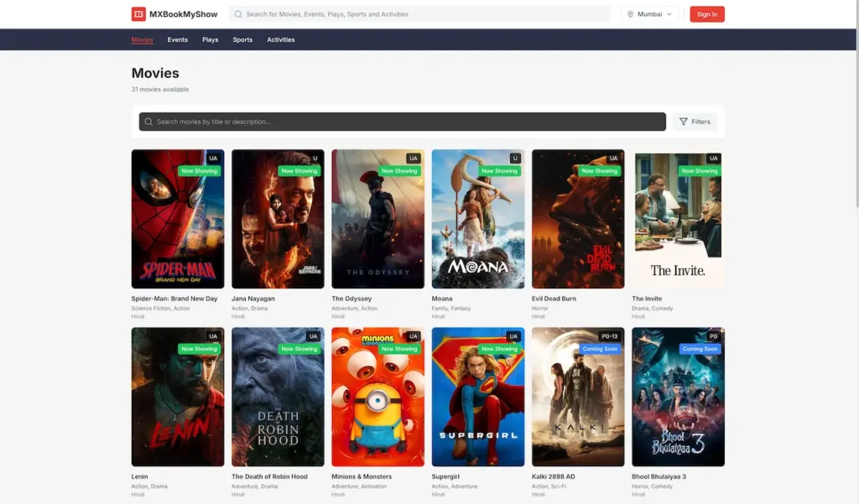Click the location pin icon beside Mumbai
Viewport: 859px width, 504px height.
pos(630,14)
